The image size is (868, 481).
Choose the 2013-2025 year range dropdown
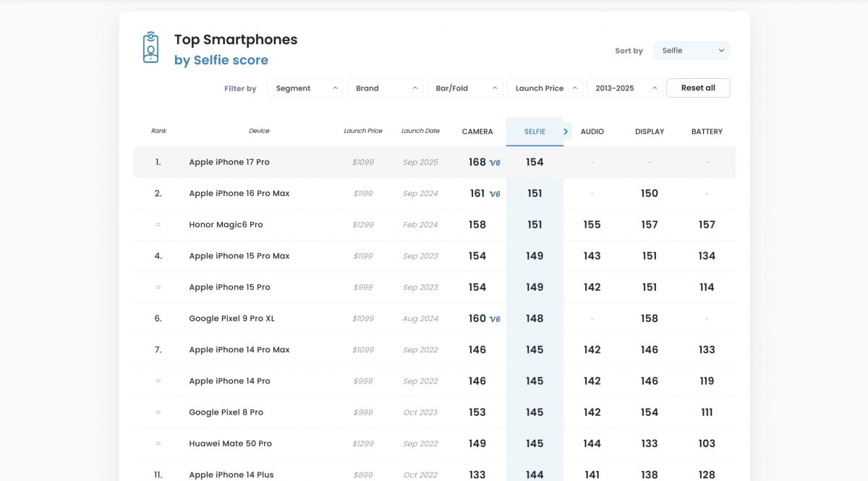point(624,88)
